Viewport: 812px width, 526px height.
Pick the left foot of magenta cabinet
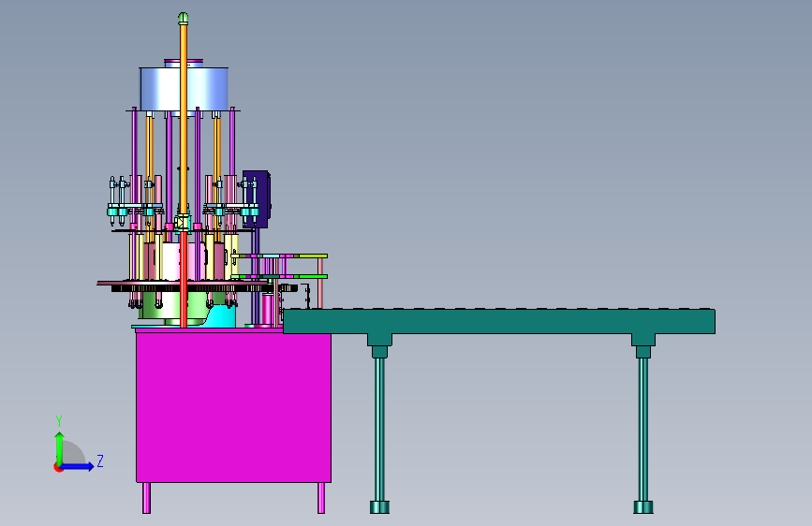point(146,498)
